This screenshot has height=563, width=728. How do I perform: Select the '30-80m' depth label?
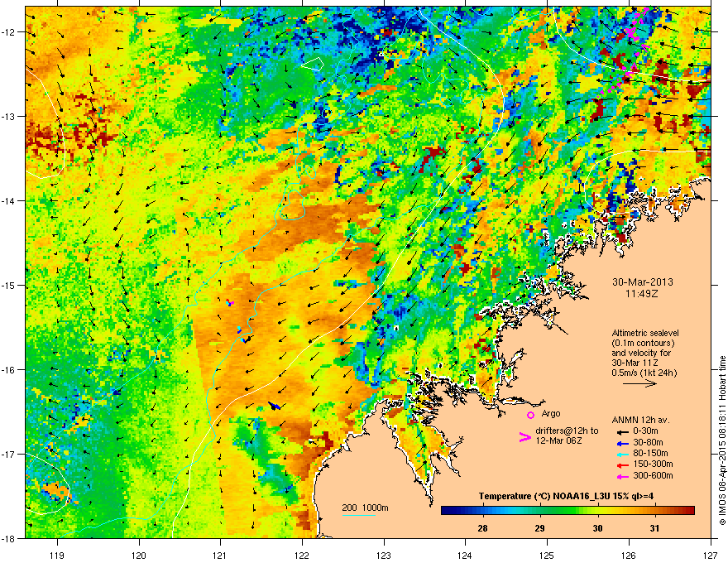648,442
